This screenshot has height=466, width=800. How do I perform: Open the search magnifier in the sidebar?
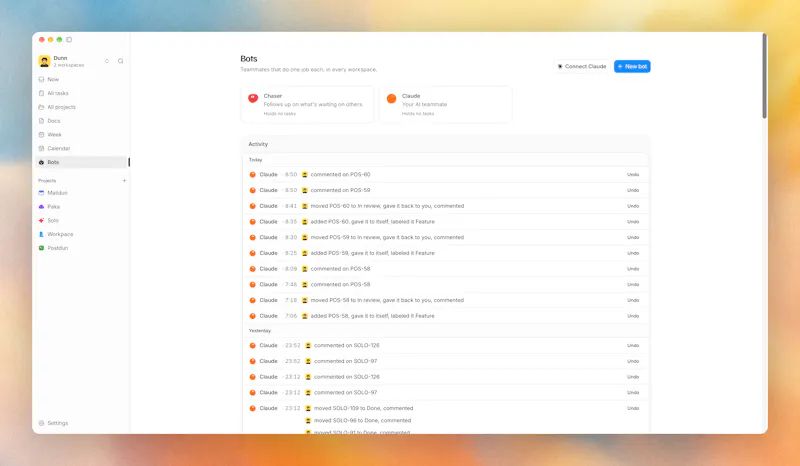pyautogui.click(x=120, y=61)
